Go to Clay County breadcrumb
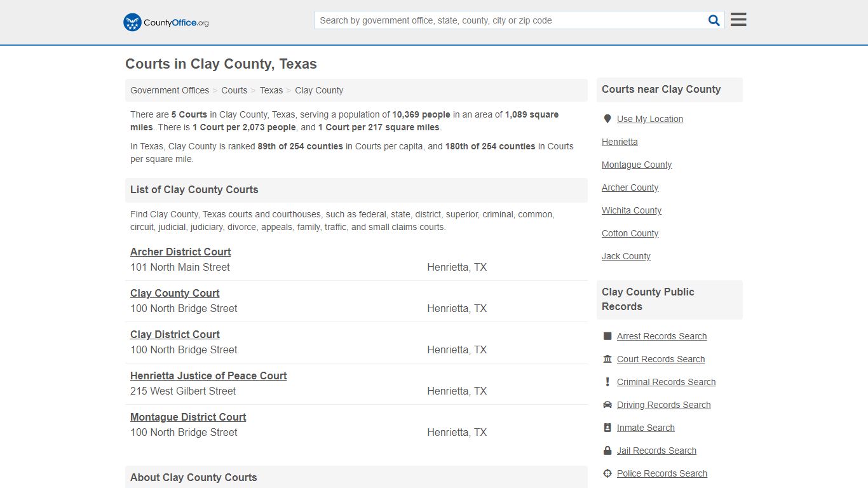 pos(319,90)
